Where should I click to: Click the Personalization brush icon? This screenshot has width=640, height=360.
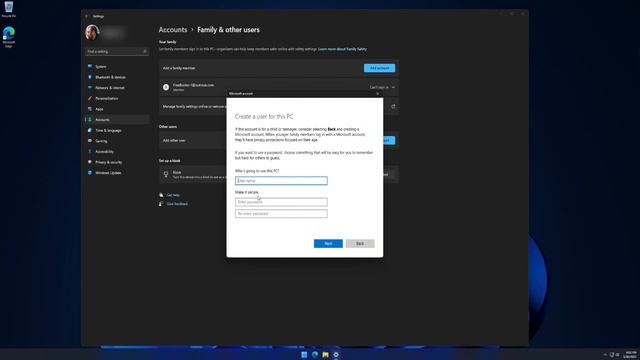click(90, 98)
